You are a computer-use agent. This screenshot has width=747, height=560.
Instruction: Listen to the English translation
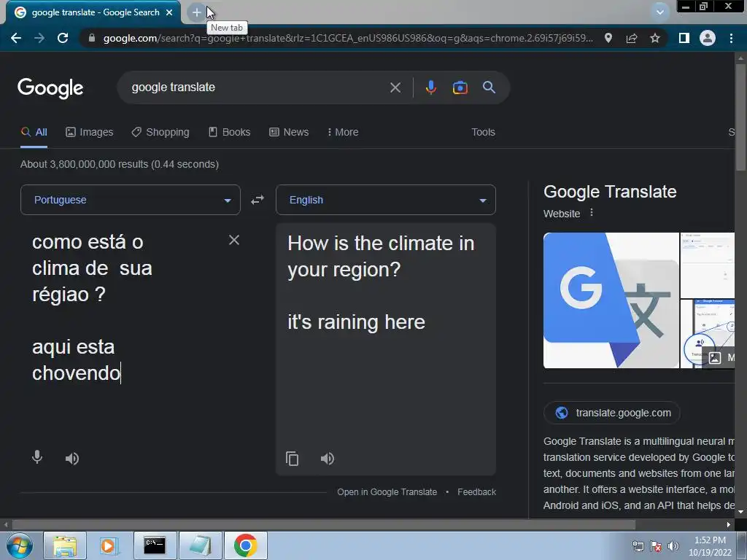coord(328,459)
